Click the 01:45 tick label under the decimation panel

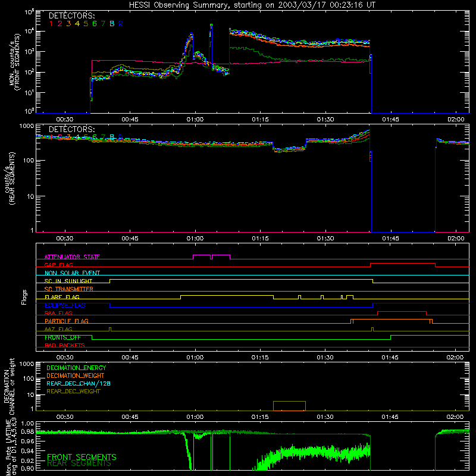(x=390, y=417)
